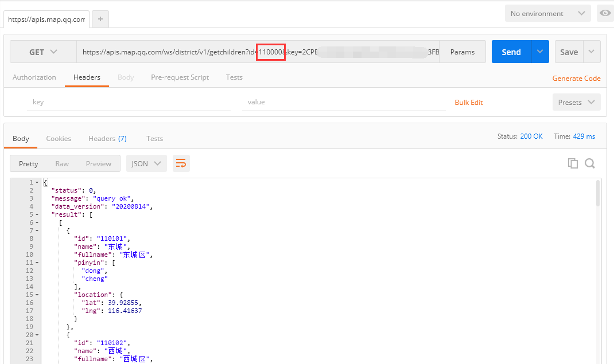
Task: Select the Preview response view
Action: click(x=98, y=164)
